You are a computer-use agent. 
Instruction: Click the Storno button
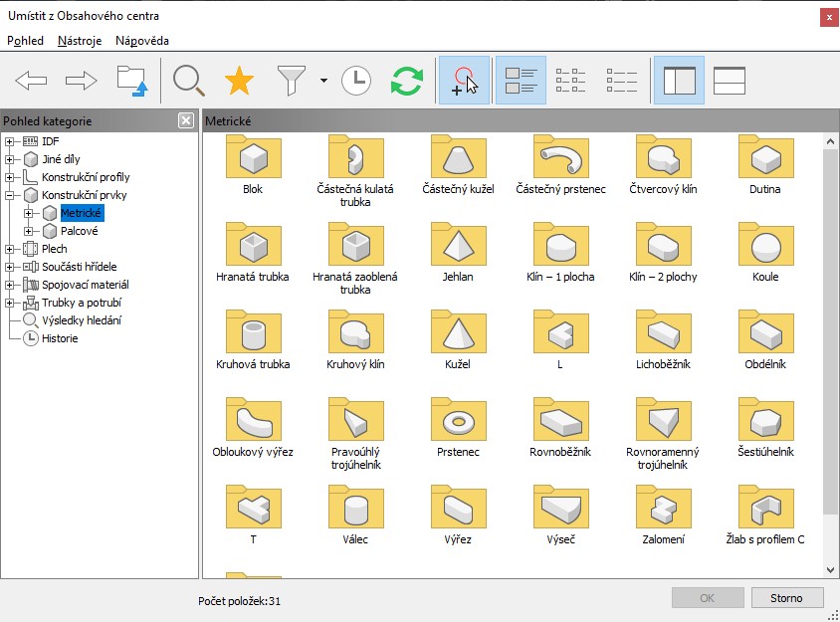[x=786, y=598]
